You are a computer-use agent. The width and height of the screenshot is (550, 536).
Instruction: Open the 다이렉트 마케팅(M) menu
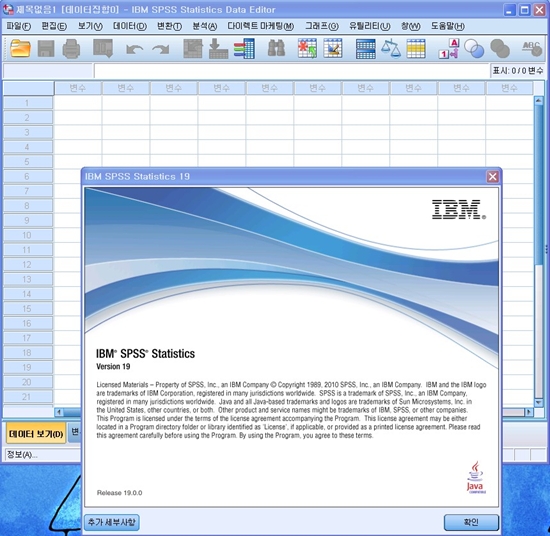point(260,26)
